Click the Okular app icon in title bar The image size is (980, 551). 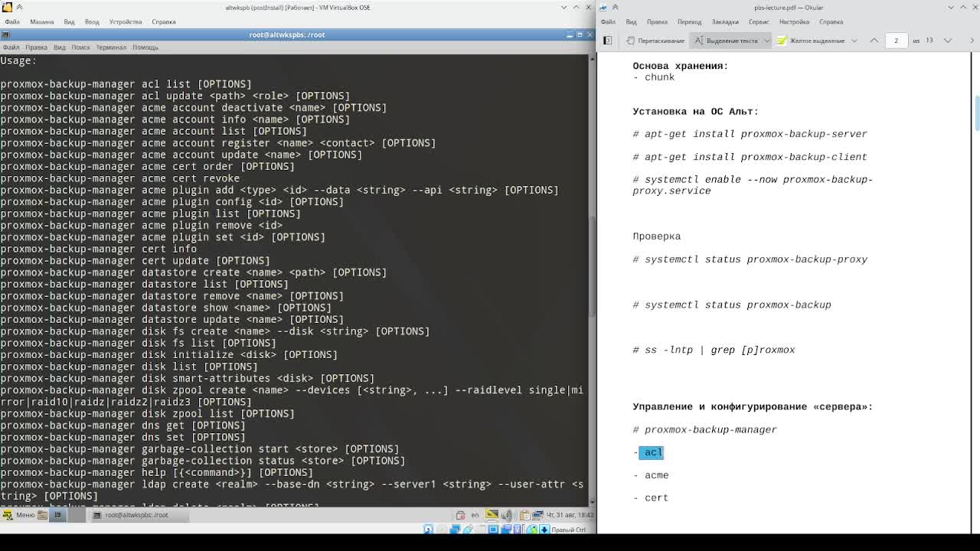click(x=603, y=8)
